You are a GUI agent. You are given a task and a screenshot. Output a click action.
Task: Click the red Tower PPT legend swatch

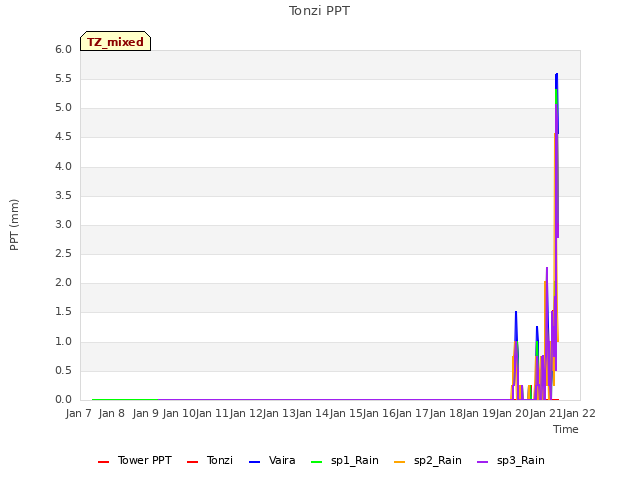coord(104,462)
